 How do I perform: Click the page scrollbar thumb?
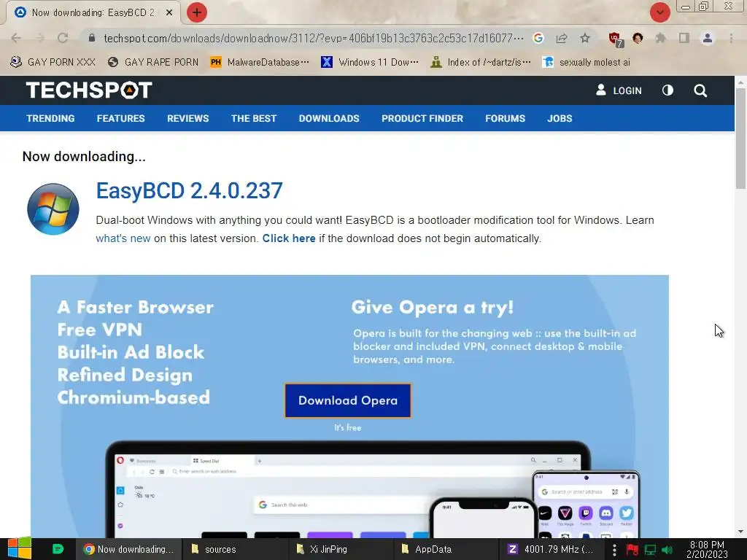pos(740,138)
